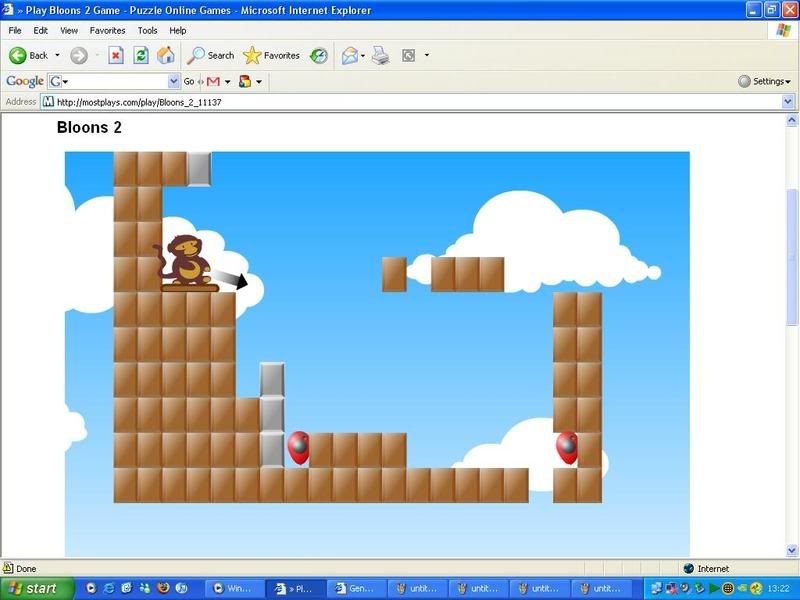Image resolution: width=800 pixels, height=600 pixels.
Task: Open the Address bar URL dropdown
Action: (788, 102)
